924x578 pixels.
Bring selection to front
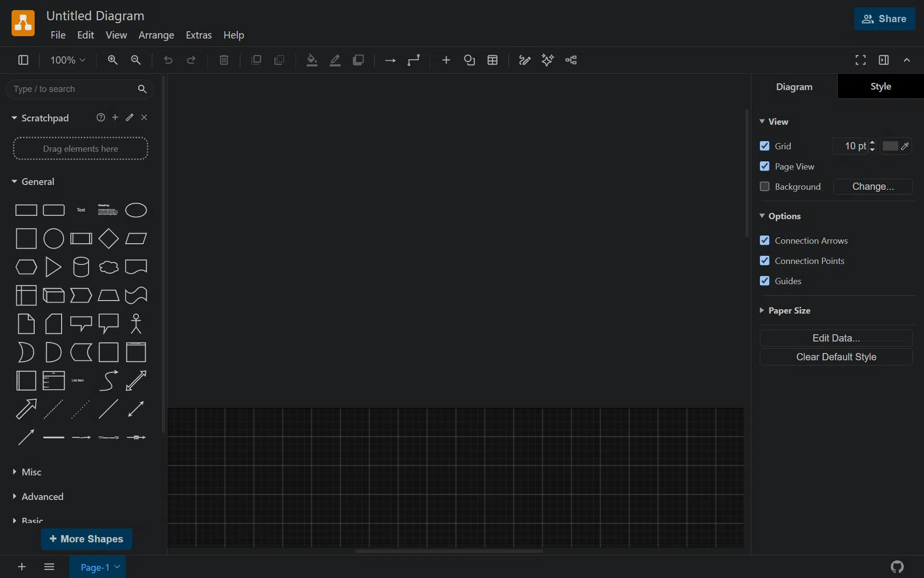256,60
